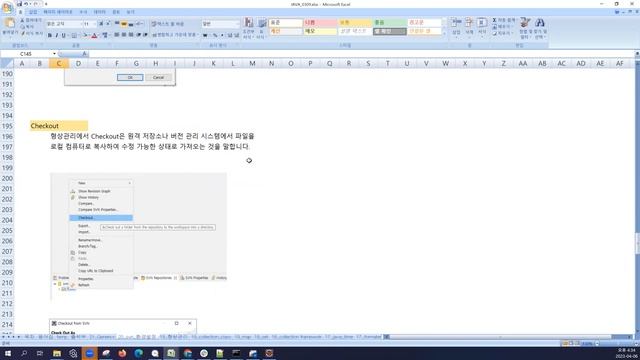640x360 pixels.
Task: Apply bottom vertical alignment
Action: [131, 24]
